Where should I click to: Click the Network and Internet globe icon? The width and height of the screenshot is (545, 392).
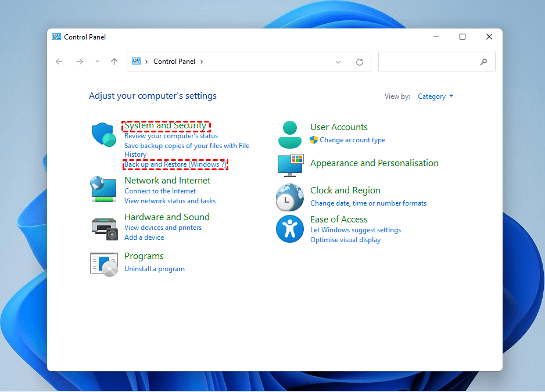click(103, 189)
